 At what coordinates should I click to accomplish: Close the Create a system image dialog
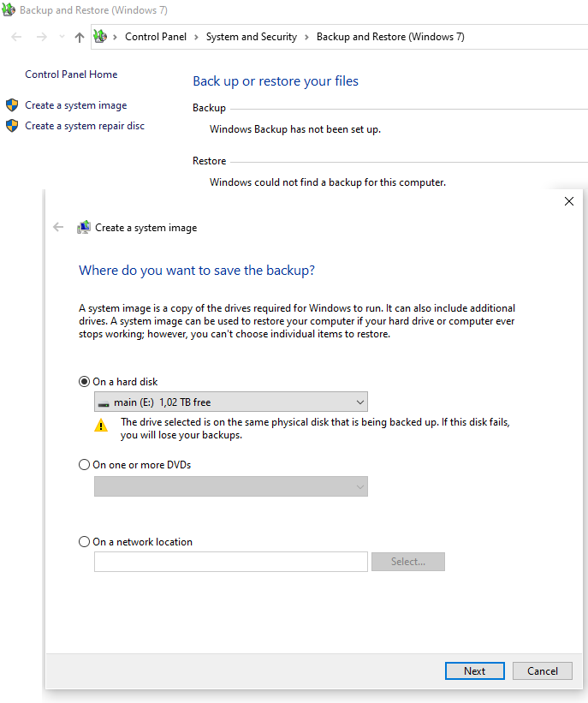[569, 201]
